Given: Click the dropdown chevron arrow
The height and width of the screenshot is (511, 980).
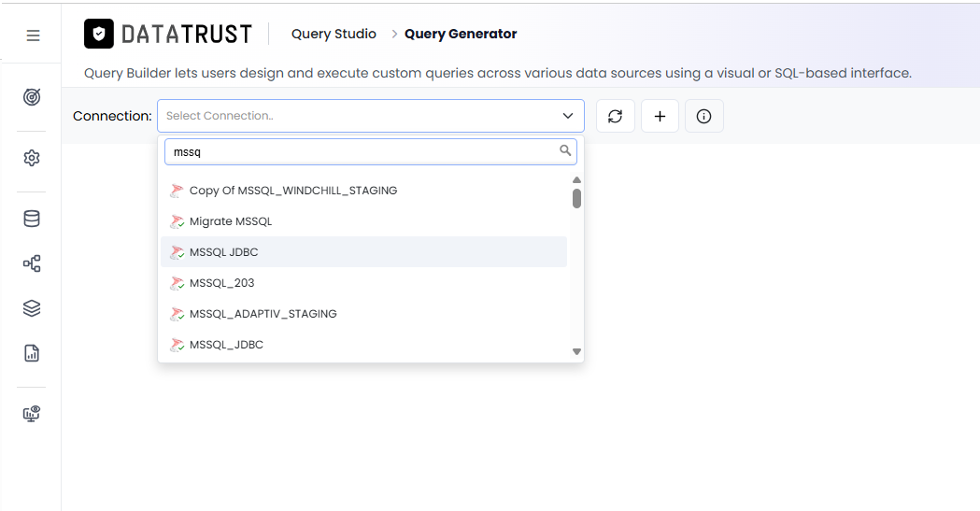Looking at the screenshot, I should (x=567, y=116).
